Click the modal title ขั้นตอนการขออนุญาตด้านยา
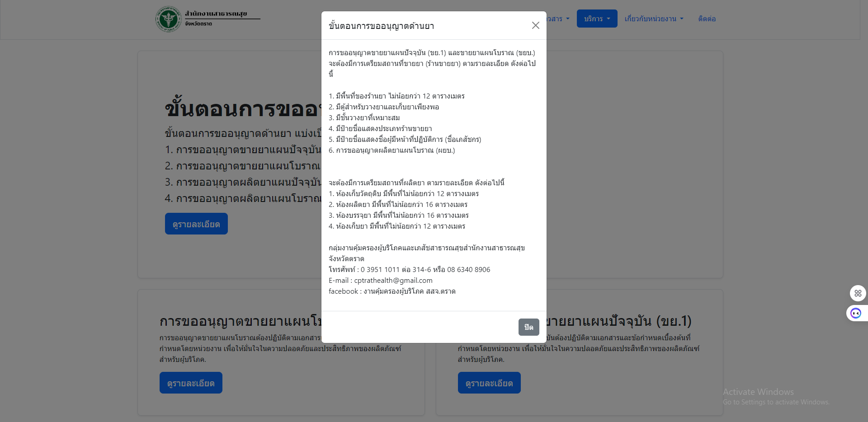868x422 pixels. [x=381, y=26]
